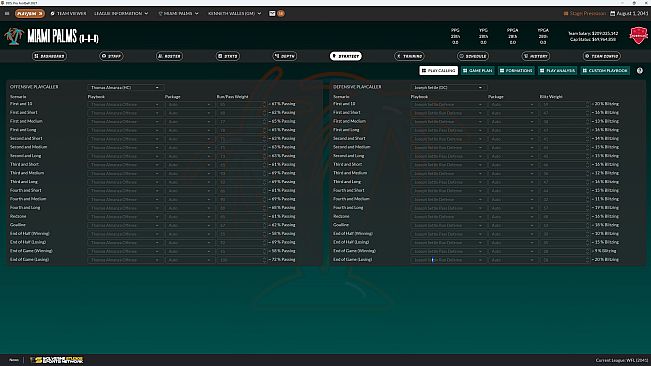Expand the League Information menu
The height and width of the screenshot is (366, 651).
(x=121, y=14)
